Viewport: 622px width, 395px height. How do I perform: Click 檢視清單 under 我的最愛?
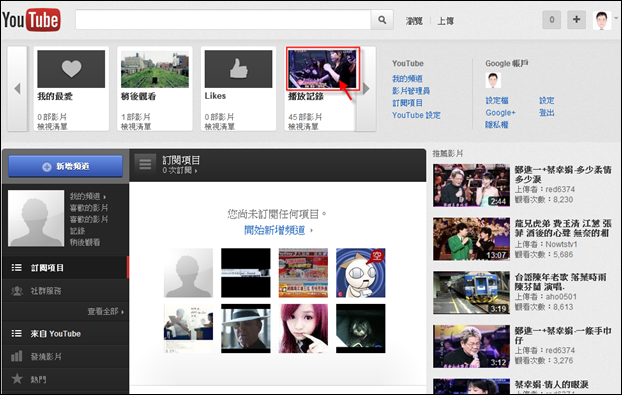52,127
